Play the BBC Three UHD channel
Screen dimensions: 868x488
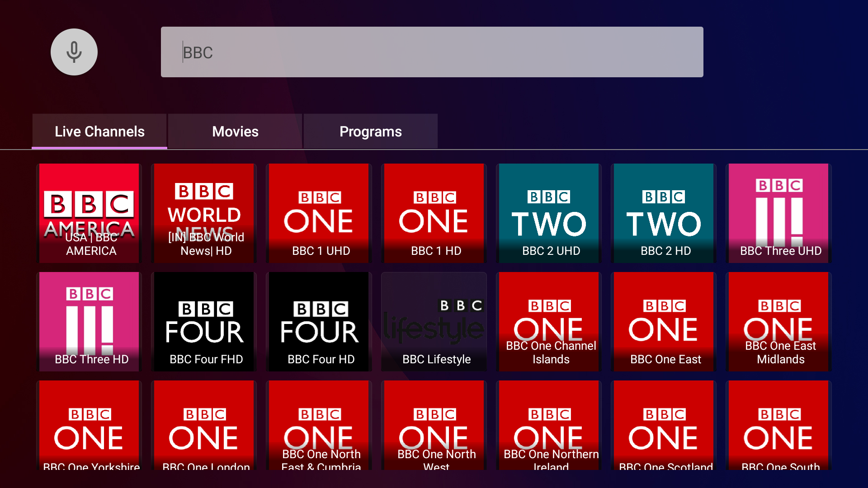778,213
